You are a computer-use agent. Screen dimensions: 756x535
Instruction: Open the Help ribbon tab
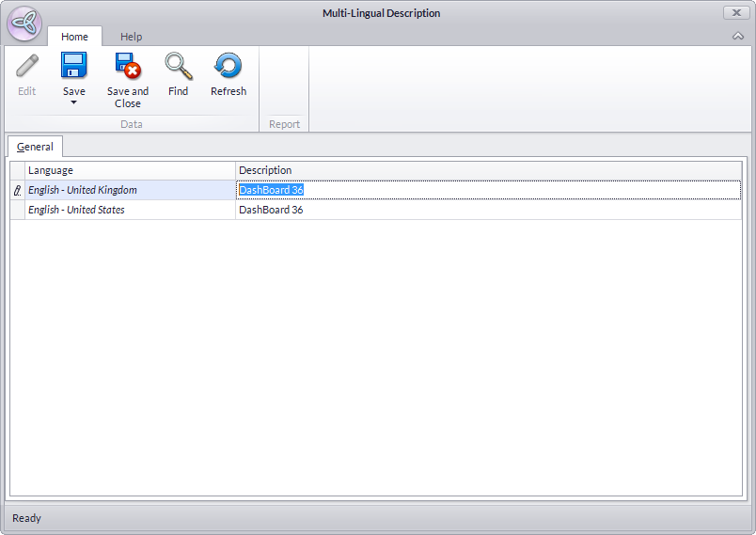131,37
